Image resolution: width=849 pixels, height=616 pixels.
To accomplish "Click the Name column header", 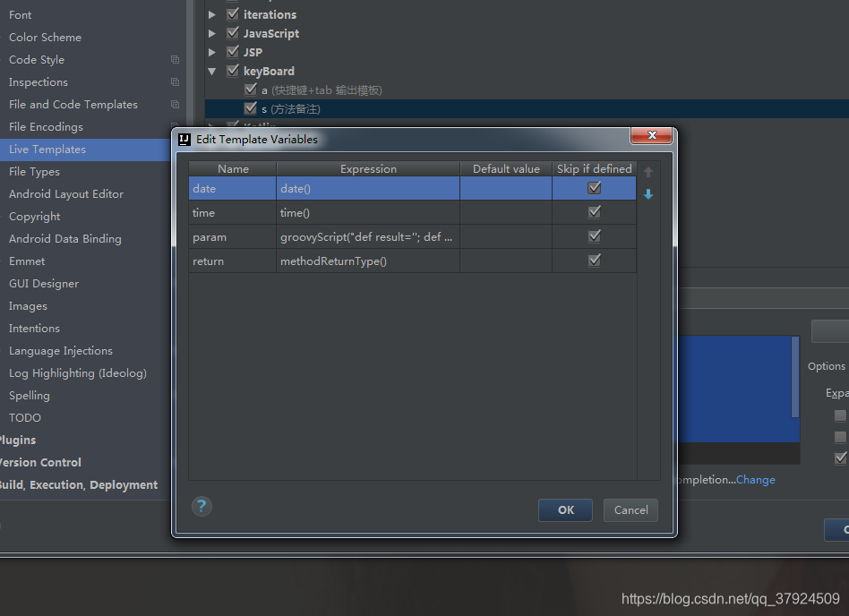I will pos(233,169).
